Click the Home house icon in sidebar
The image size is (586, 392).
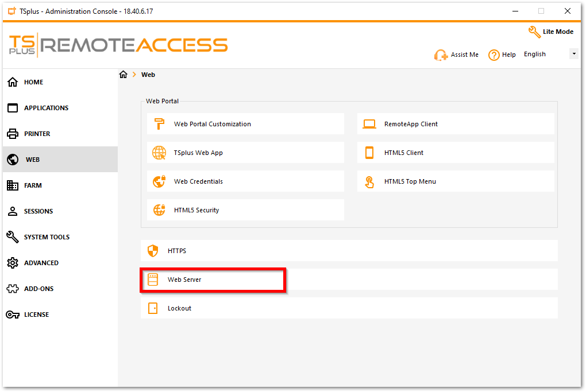pos(13,81)
